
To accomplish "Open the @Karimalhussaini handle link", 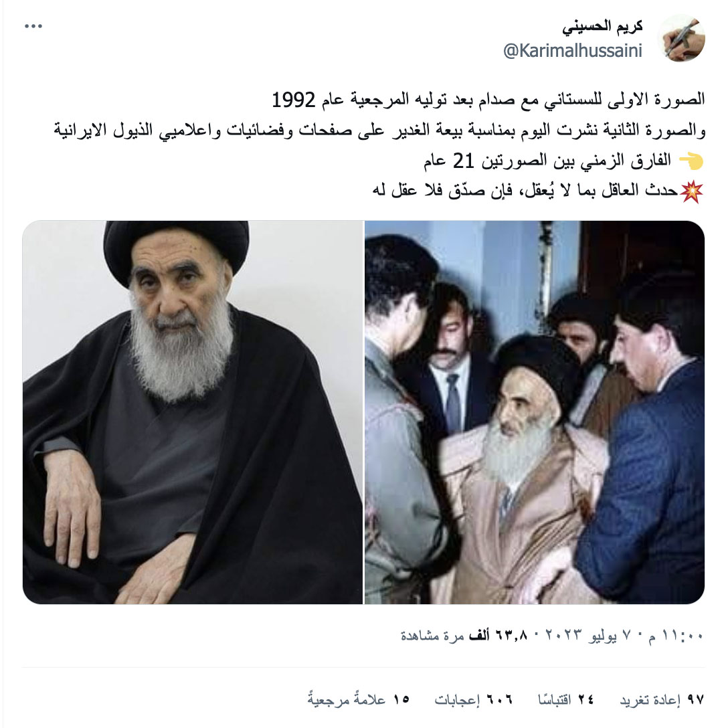I will (x=573, y=51).
